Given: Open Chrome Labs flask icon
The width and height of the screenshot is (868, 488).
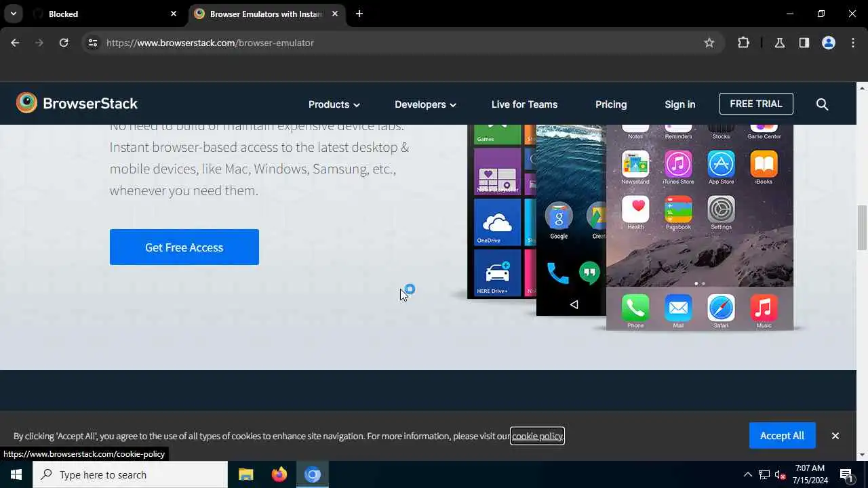Looking at the screenshot, I should click(x=780, y=43).
